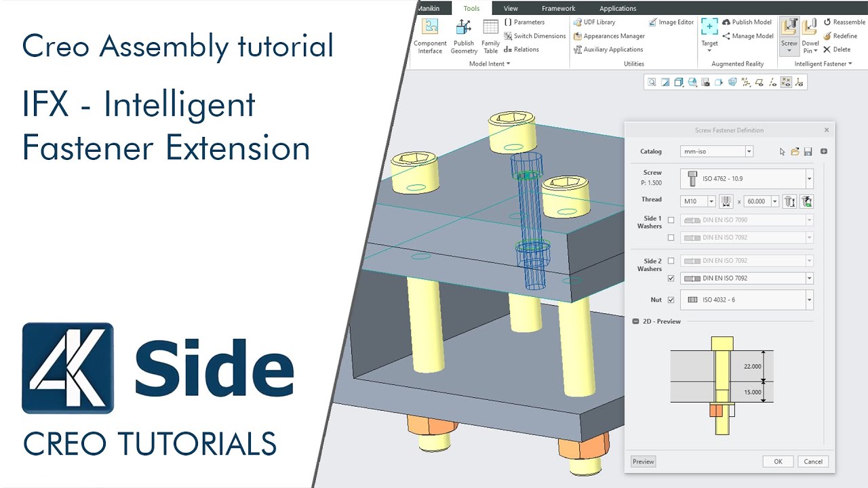Click Manage Model
This screenshot has height=488, width=868.
tap(747, 36)
